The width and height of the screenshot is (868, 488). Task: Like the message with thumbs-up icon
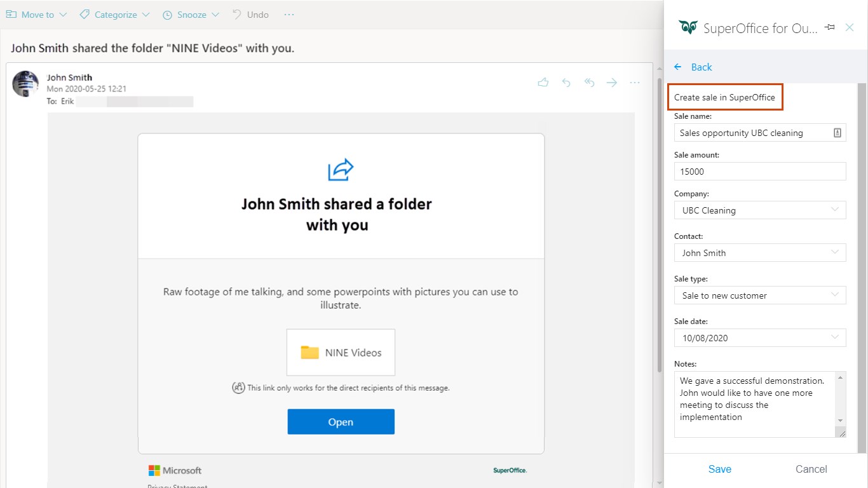(x=543, y=83)
